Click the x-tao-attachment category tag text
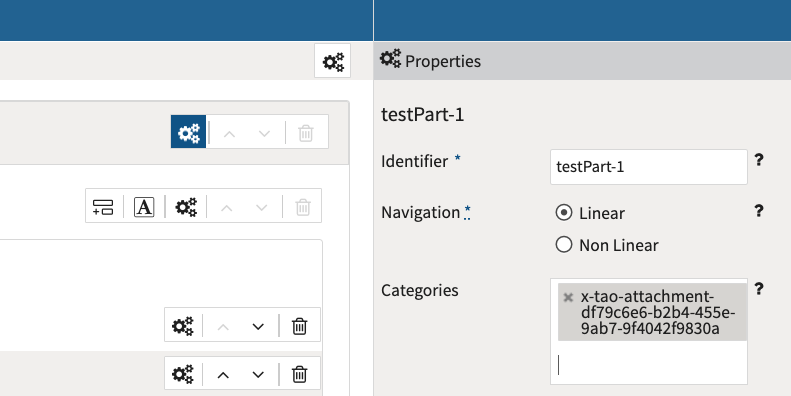This screenshot has height=396, width=791. point(657,312)
